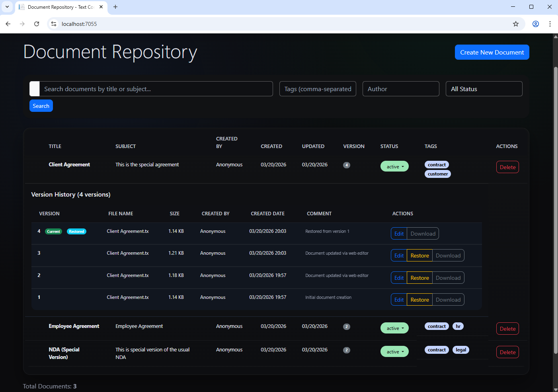
Task: Select the 'contract' tag on Client Agreement
Action: tap(437, 164)
